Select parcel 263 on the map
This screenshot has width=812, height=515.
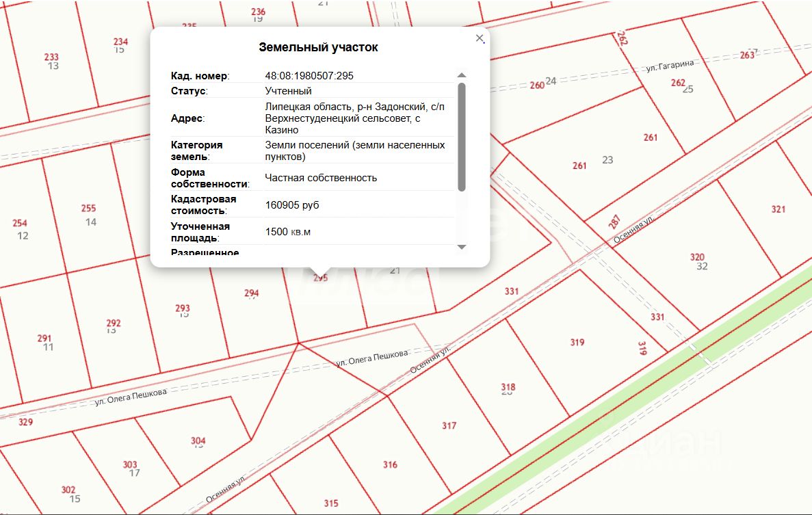747,55
